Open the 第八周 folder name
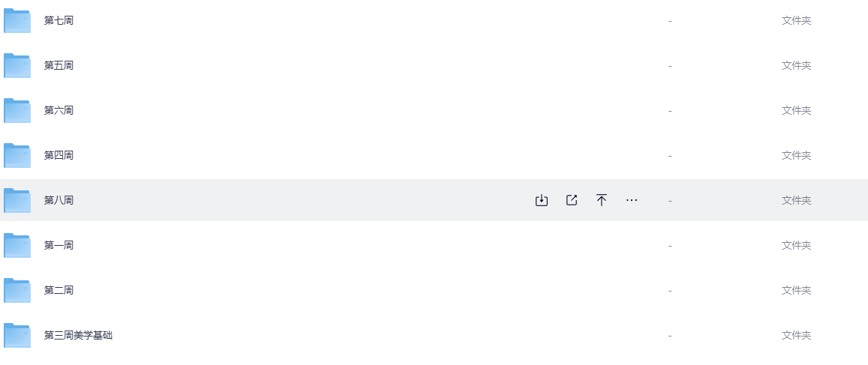The height and width of the screenshot is (365, 868). tap(59, 201)
